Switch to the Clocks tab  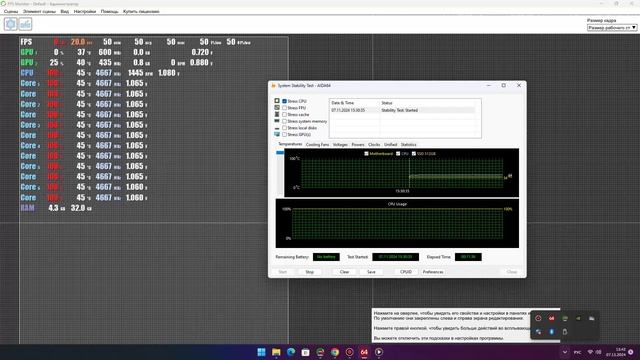(x=374, y=144)
